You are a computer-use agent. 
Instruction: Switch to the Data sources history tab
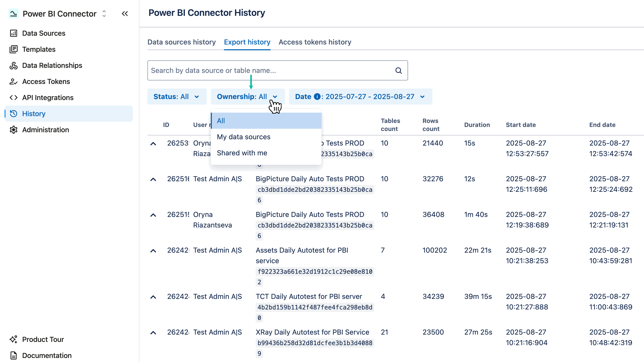tap(182, 42)
